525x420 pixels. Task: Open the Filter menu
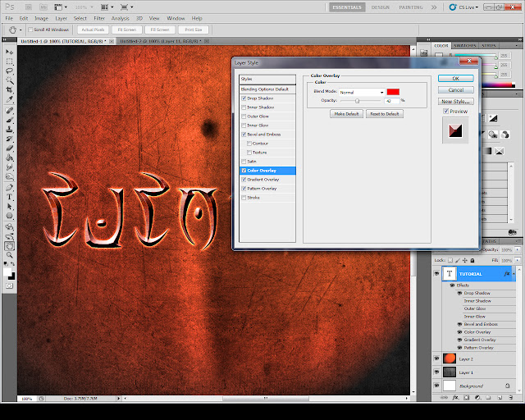[x=99, y=18]
